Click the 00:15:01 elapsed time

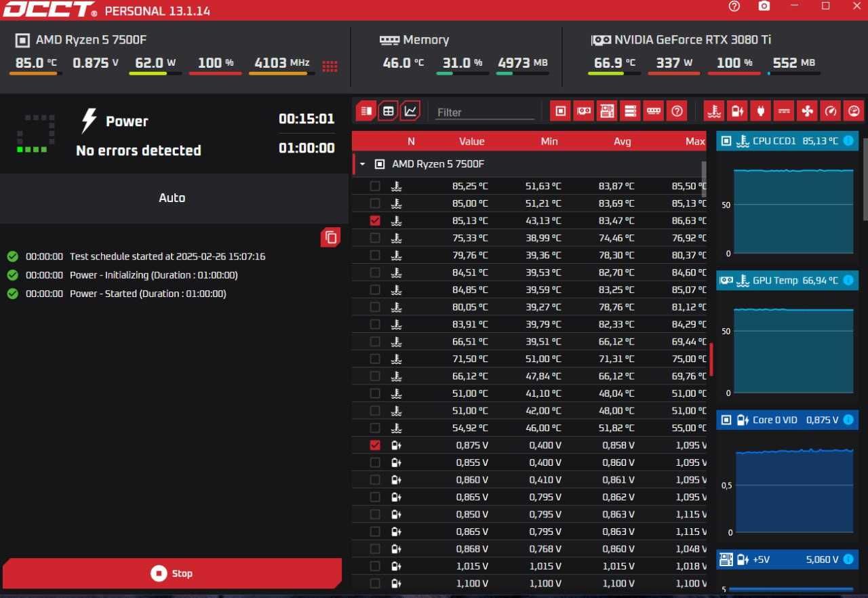[307, 119]
